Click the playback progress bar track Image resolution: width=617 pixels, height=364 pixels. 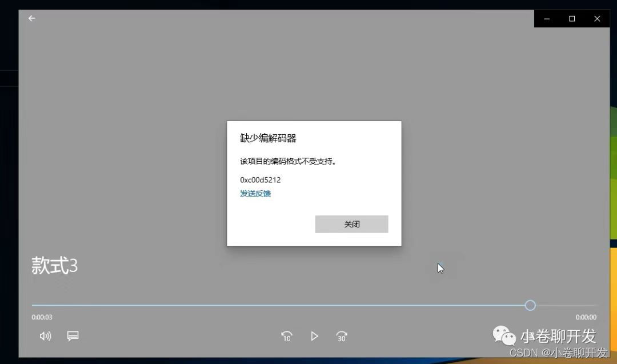click(314, 305)
